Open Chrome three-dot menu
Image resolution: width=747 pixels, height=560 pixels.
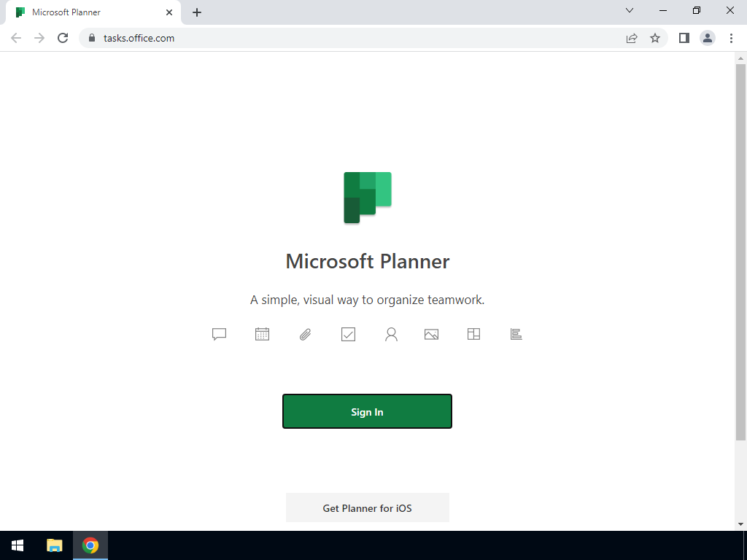(731, 38)
